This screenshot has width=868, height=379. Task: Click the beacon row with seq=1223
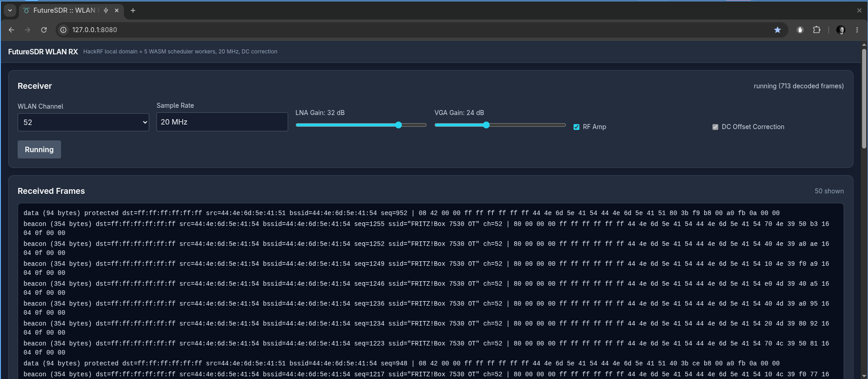[431, 348]
